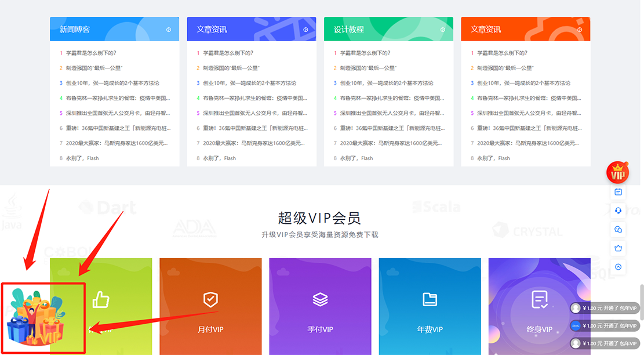The image size is (644, 355).
Task: Open more of the blue-purple 文章资讯 card
Action: coord(305,30)
